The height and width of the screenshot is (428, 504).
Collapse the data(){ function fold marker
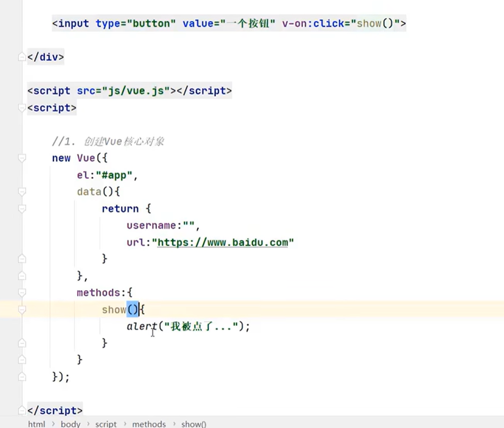click(x=22, y=192)
